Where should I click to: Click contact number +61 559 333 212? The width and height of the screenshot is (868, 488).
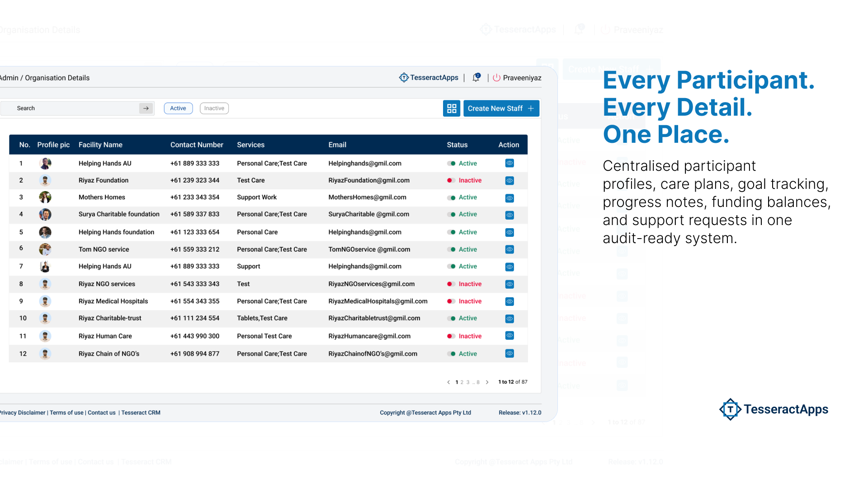click(195, 249)
